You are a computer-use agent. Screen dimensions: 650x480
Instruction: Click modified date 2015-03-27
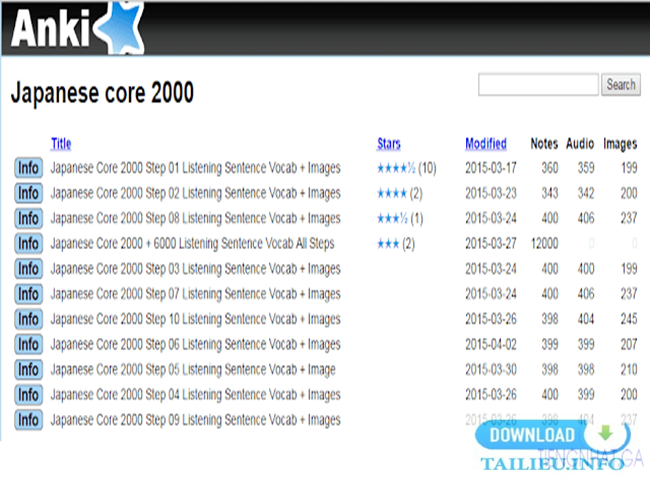(x=491, y=243)
